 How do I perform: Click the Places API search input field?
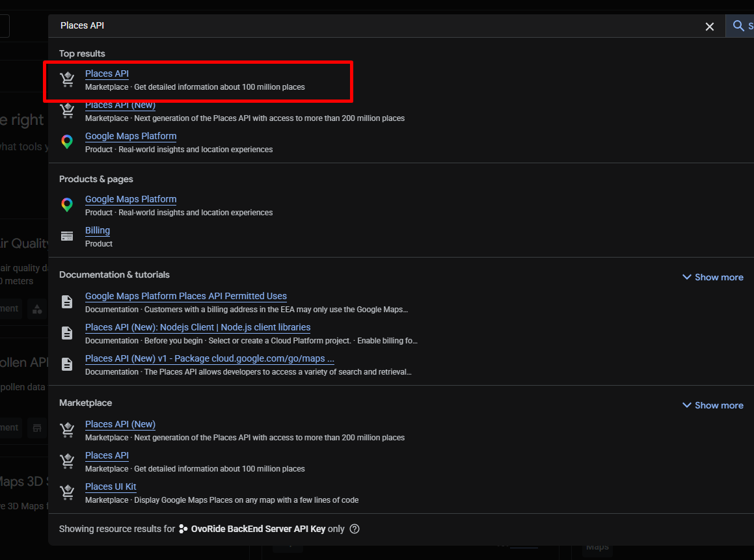pyautogui.click(x=375, y=26)
